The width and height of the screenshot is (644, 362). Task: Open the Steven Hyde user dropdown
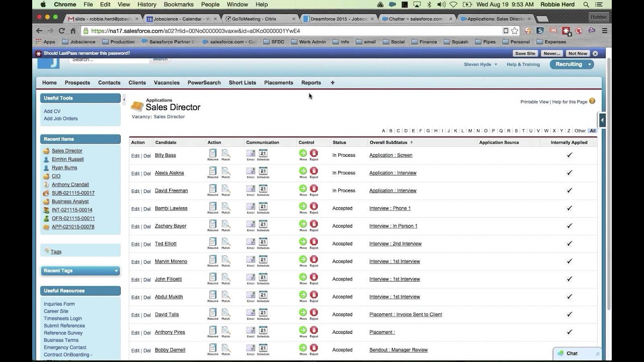pos(480,64)
